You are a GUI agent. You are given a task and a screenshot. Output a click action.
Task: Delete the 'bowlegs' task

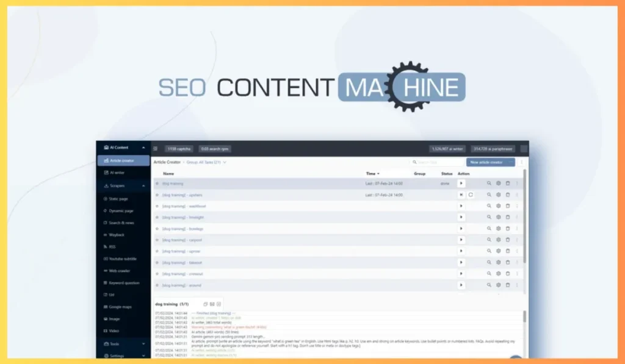click(508, 229)
